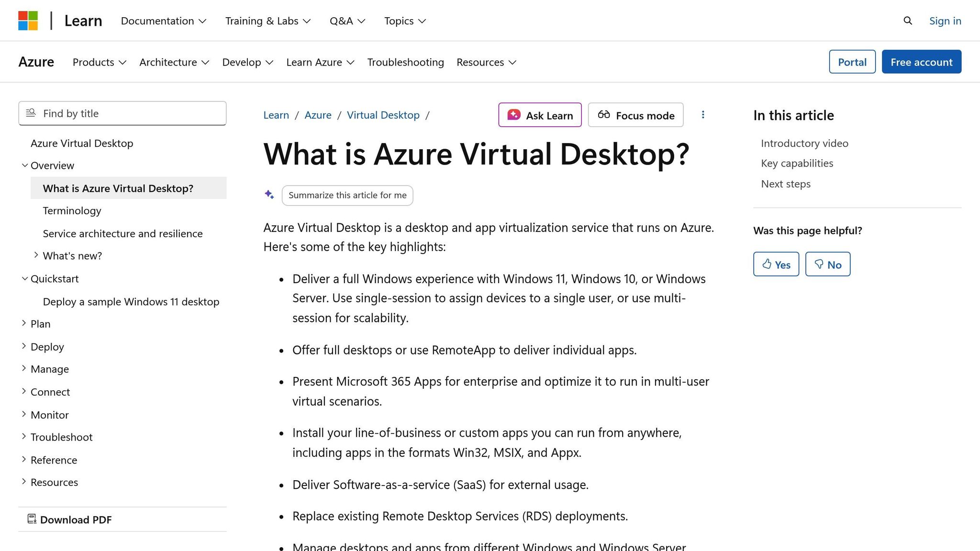Image resolution: width=980 pixels, height=551 pixels.
Task: Click the Learn breadcrumb link
Action: click(276, 115)
